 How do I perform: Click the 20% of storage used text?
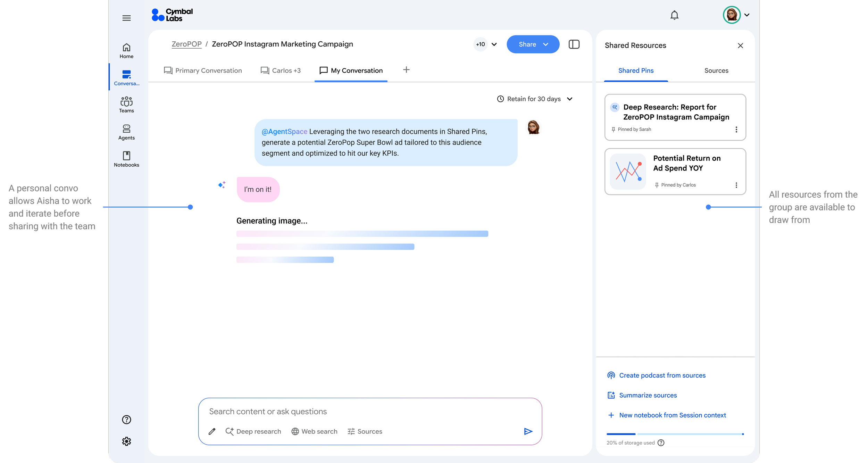(631, 443)
